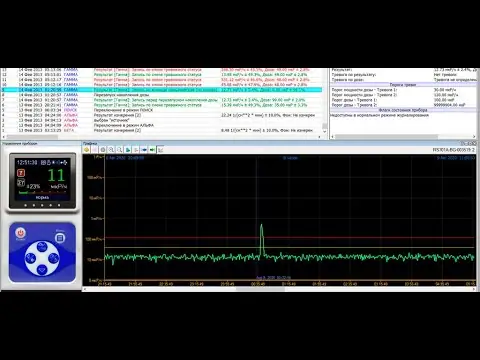This screenshot has width=480, height=360.
Task: Click the chart scrollbar right arrow
Action: coord(474,289)
